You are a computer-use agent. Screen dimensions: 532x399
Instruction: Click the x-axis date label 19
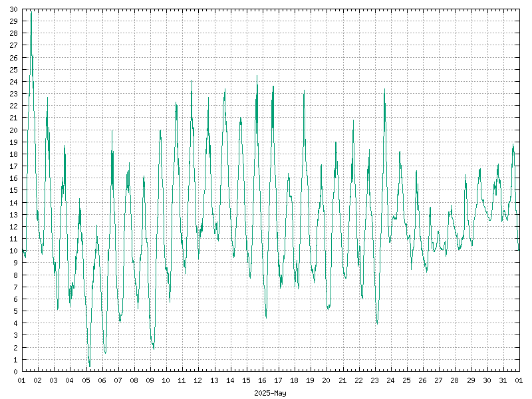[311, 380]
